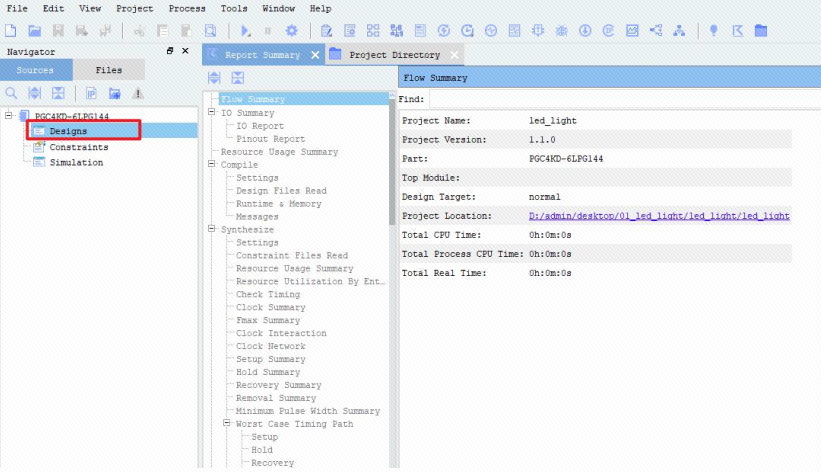The width and height of the screenshot is (821, 473).
Task: Click the IP icon in Navigator toolbar
Action: point(91,94)
